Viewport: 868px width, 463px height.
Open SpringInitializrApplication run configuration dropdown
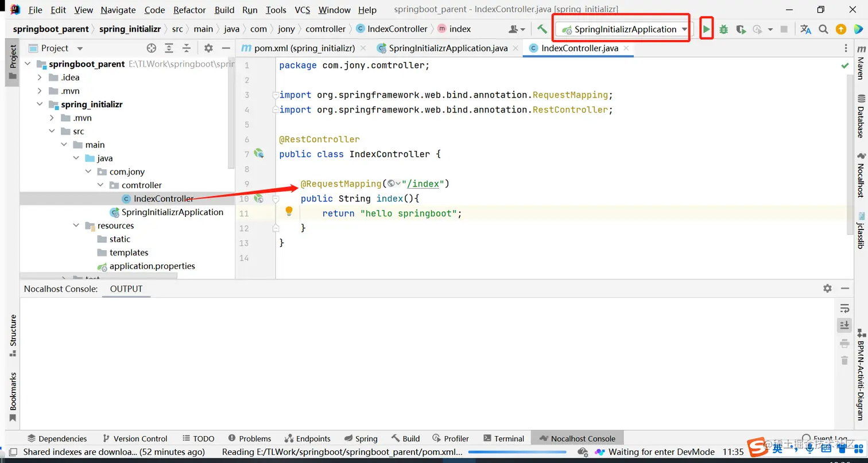624,29
